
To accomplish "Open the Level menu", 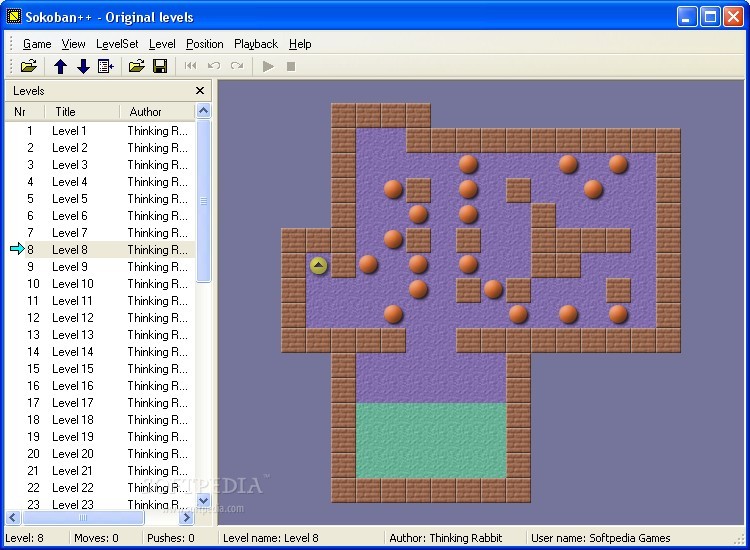I will click(162, 44).
